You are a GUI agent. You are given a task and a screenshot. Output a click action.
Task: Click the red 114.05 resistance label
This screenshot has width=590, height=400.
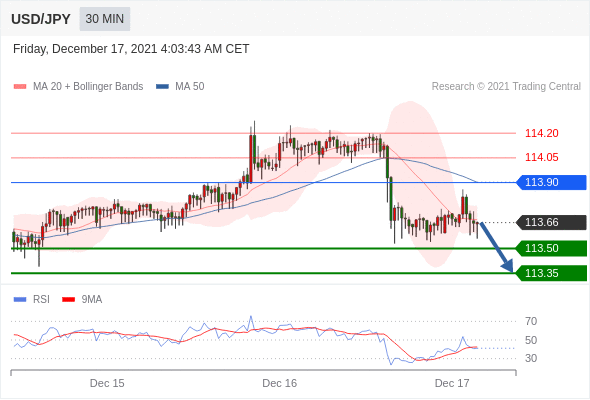pyautogui.click(x=542, y=157)
